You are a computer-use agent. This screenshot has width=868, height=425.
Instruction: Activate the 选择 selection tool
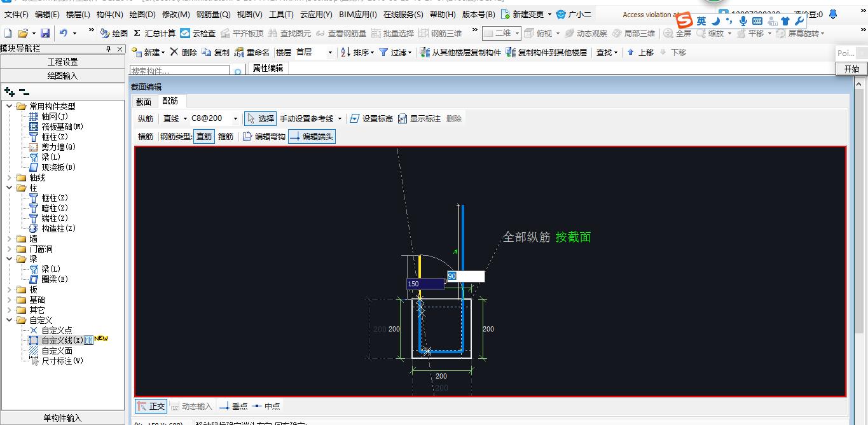point(260,118)
